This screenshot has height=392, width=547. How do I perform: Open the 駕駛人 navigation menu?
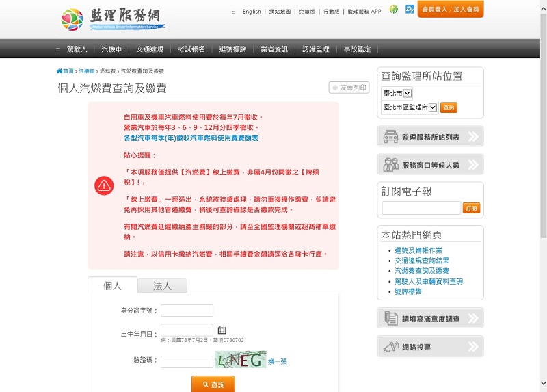(x=77, y=49)
